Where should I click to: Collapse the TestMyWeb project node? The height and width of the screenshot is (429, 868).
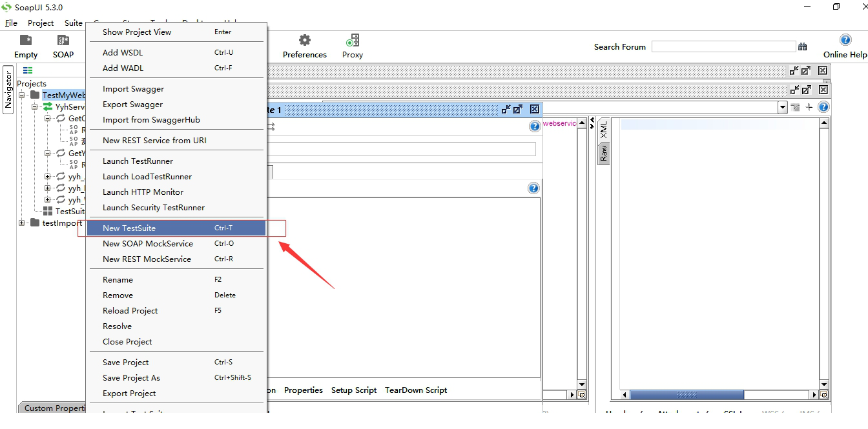tap(21, 95)
